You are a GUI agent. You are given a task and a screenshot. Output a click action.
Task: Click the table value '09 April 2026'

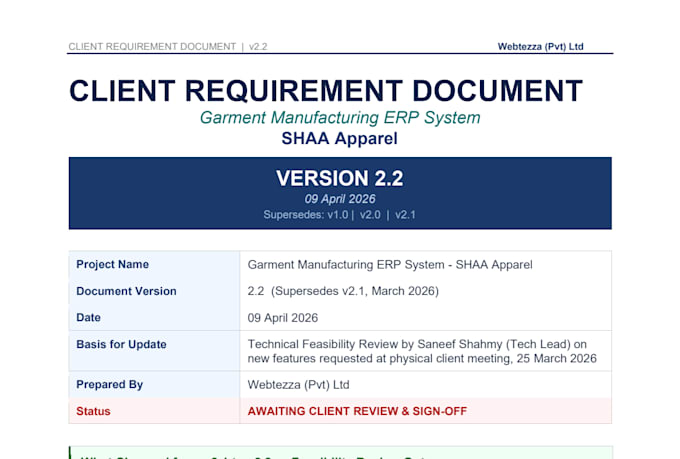pyautogui.click(x=283, y=318)
